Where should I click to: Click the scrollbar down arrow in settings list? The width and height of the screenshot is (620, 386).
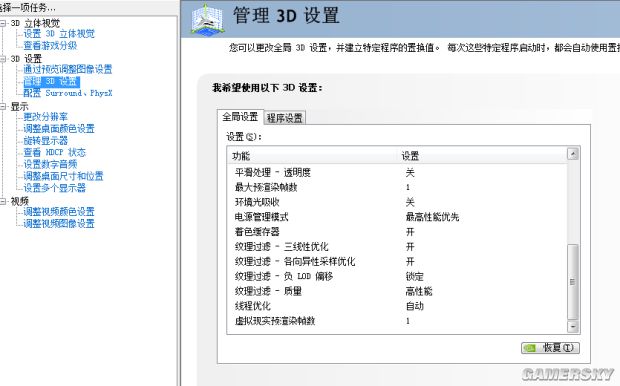click(573, 327)
